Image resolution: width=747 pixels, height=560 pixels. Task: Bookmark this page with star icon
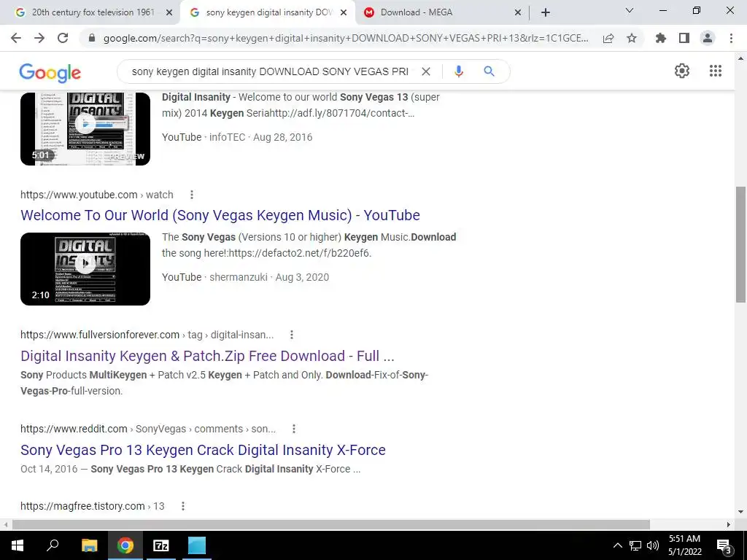[632, 38]
